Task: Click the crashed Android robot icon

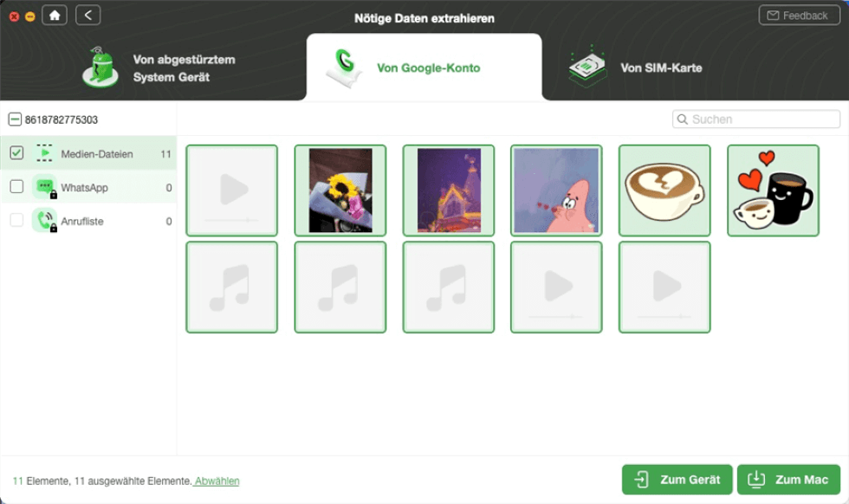Action: click(x=100, y=68)
